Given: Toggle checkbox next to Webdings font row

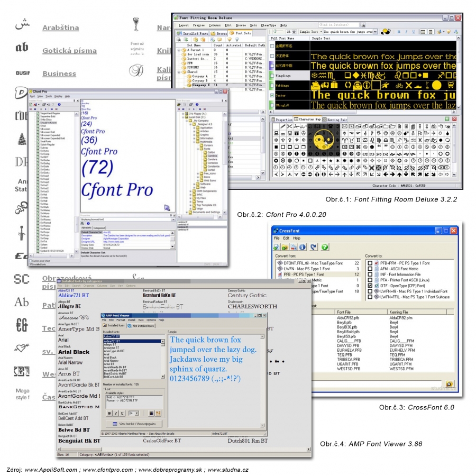Looking at the screenshot, I should (272, 86).
